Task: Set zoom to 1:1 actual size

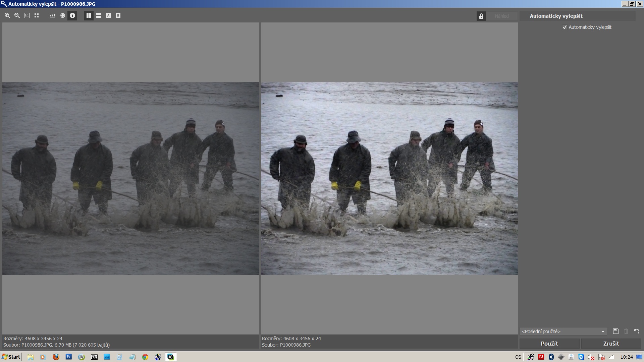Action: point(27,16)
